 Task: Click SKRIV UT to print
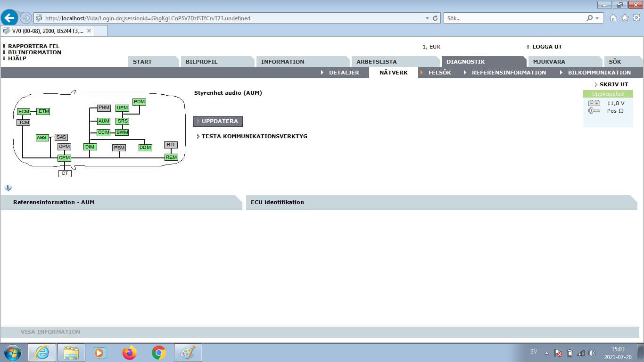tap(613, 84)
